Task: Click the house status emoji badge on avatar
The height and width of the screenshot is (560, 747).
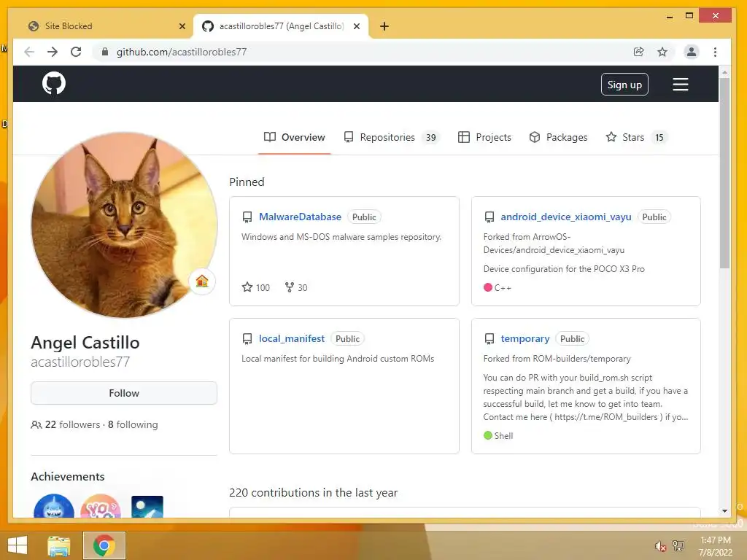Action: [202, 281]
